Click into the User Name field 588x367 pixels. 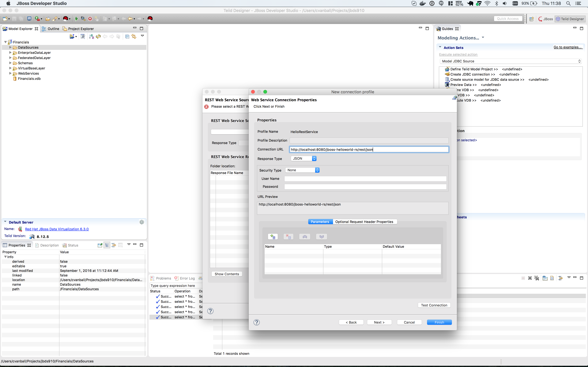[365, 179]
